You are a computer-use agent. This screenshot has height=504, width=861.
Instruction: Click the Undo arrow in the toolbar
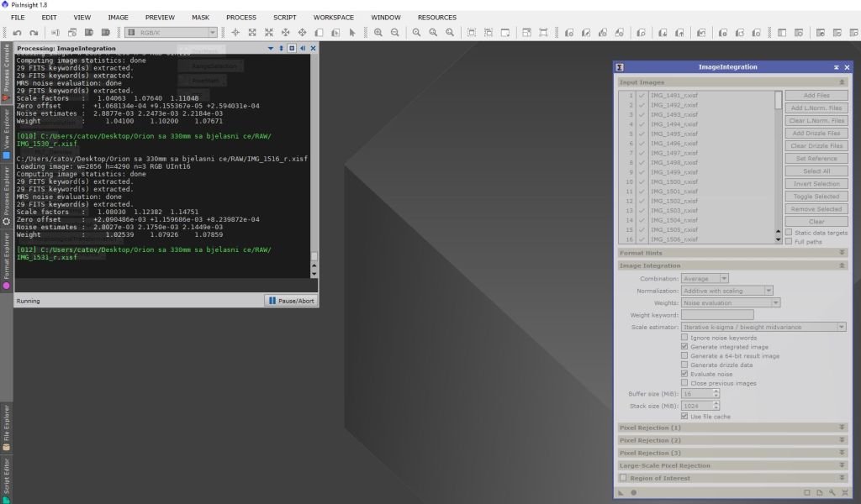[x=17, y=33]
